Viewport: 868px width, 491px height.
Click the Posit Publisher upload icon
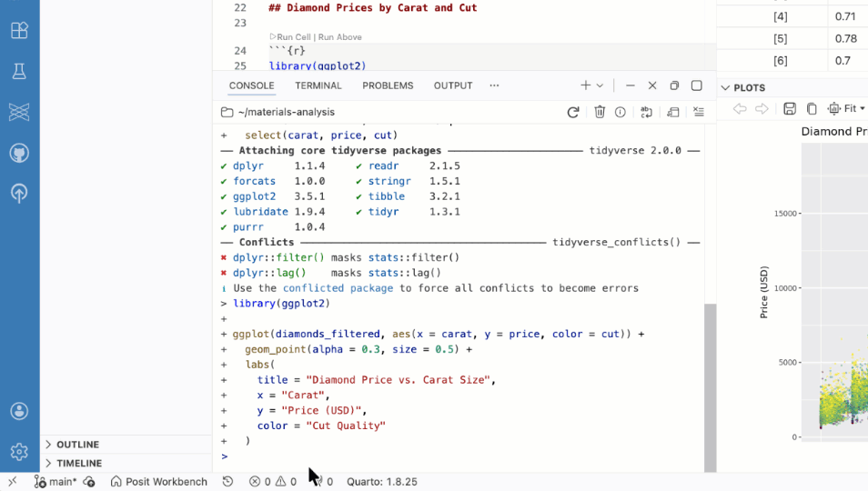(x=19, y=193)
